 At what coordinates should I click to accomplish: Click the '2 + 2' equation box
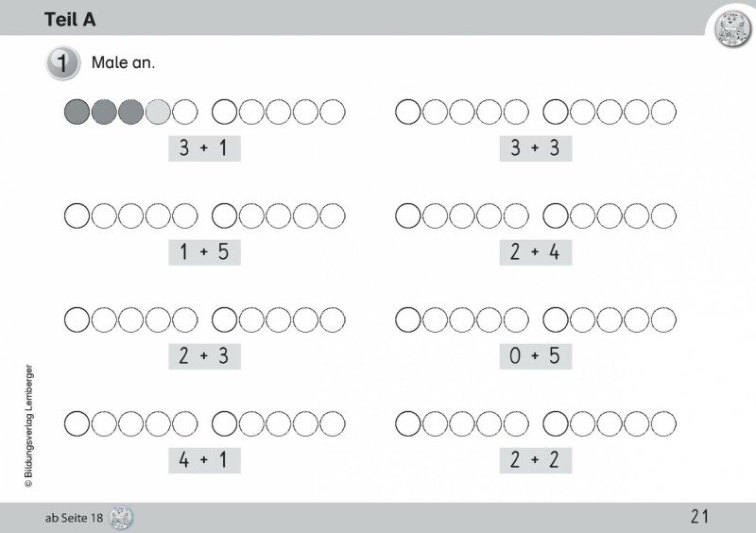(x=536, y=459)
